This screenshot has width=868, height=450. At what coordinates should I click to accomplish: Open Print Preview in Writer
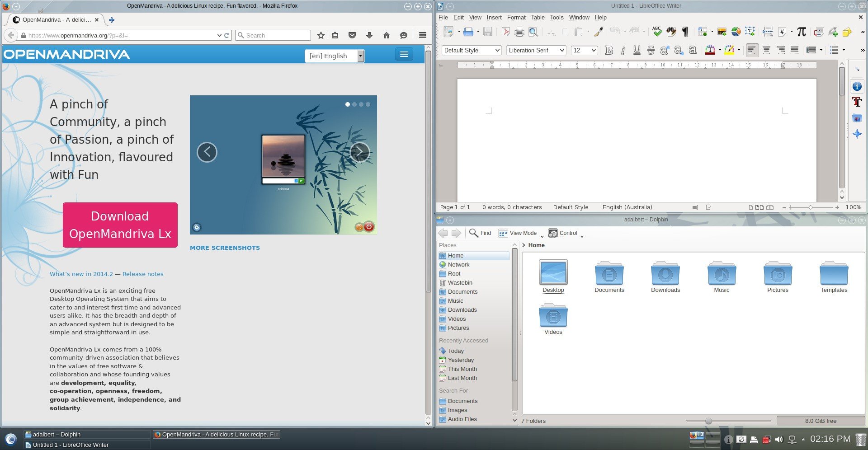[x=533, y=32]
